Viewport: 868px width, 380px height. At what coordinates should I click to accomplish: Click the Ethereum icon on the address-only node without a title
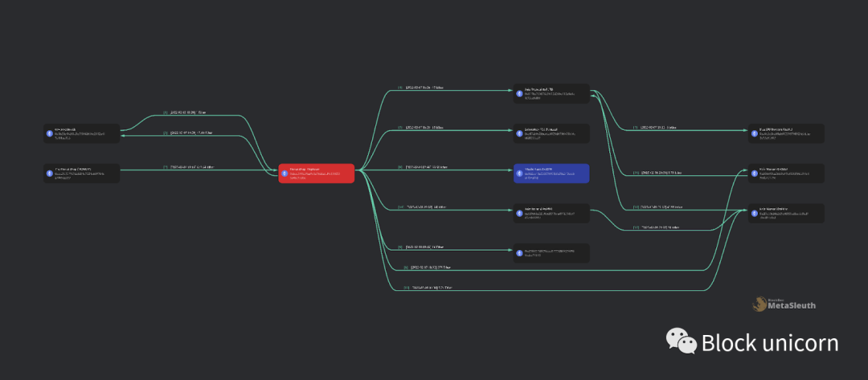(x=520, y=253)
